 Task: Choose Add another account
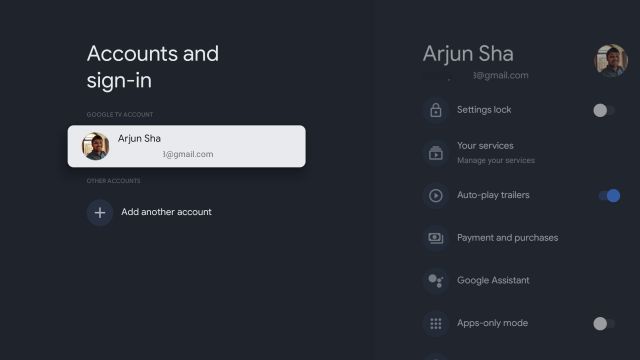166,212
